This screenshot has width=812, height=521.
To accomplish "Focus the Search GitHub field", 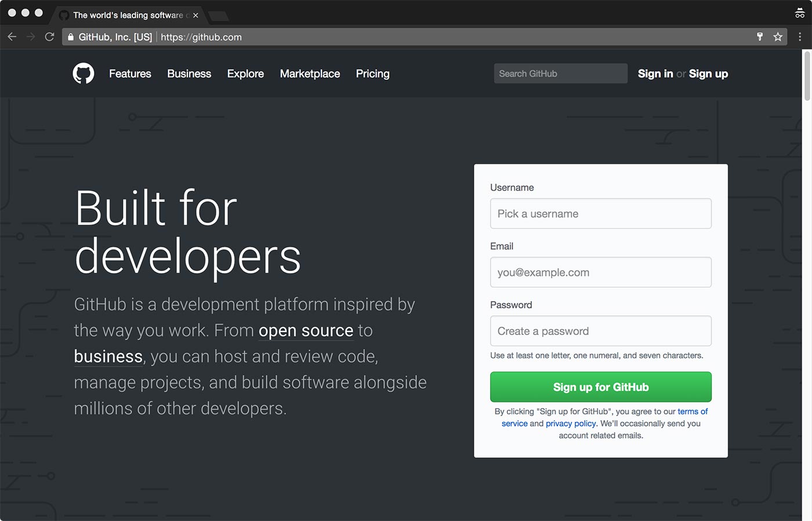I will tap(560, 74).
